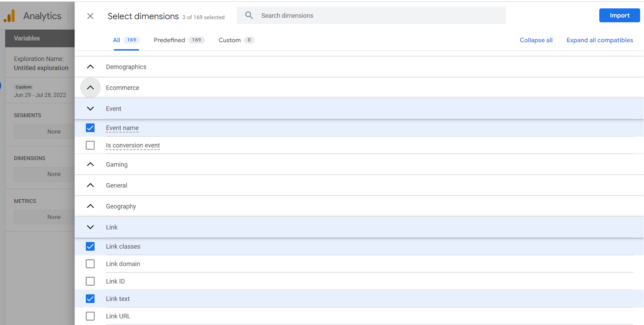The width and height of the screenshot is (644, 325).
Task: Click Expand all compatibles link
Action: [x=599, y=40]
